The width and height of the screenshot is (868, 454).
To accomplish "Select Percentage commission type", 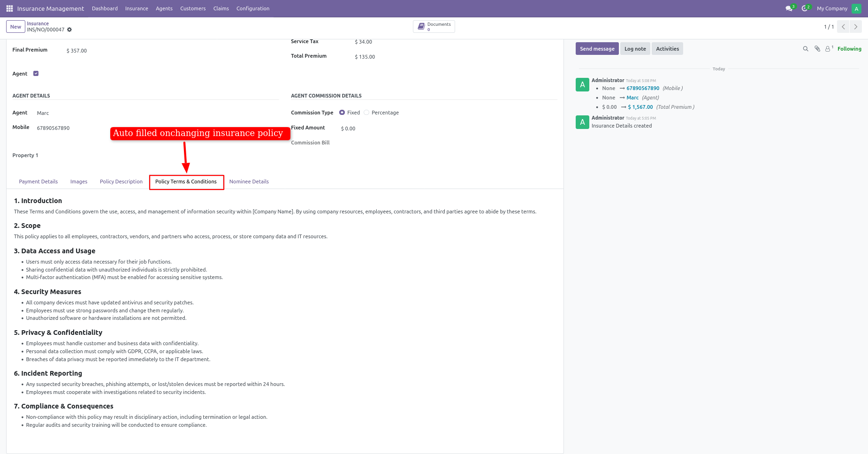I will (366, 113).
